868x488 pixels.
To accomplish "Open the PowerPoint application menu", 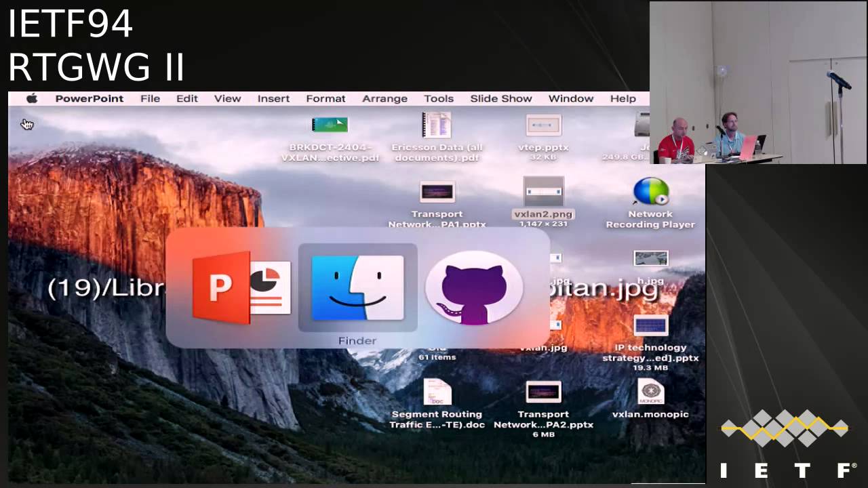I will pyautogui.click(x=90, y=98).
